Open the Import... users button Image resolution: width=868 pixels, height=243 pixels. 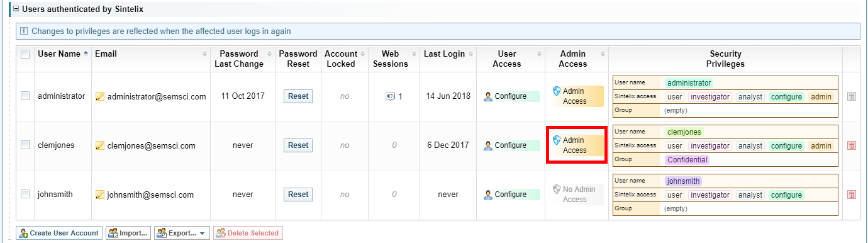coord(128,233)
